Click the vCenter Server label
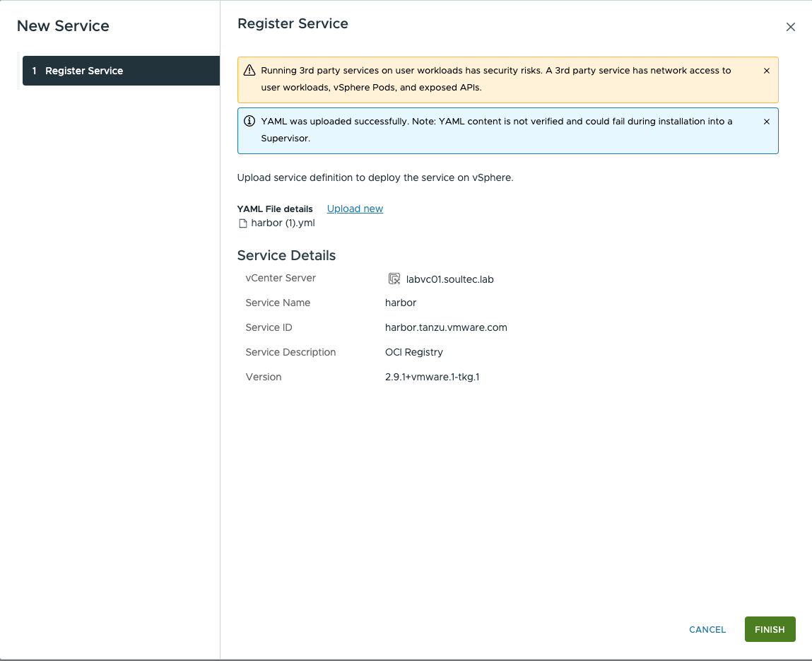The height and width of the screenshot is (661, 812). pos(280,278)
